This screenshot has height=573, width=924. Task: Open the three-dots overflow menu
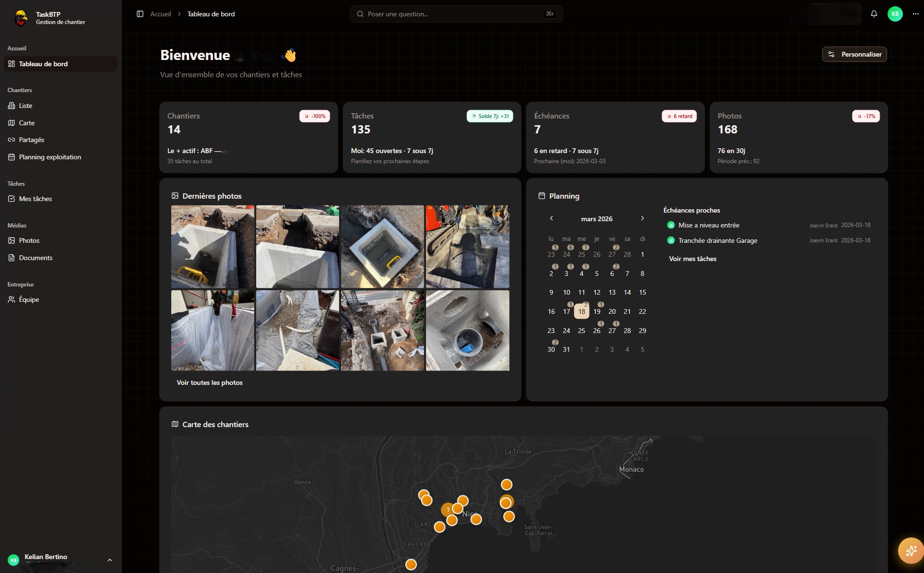pyautogui.click(x=915, y=14)
